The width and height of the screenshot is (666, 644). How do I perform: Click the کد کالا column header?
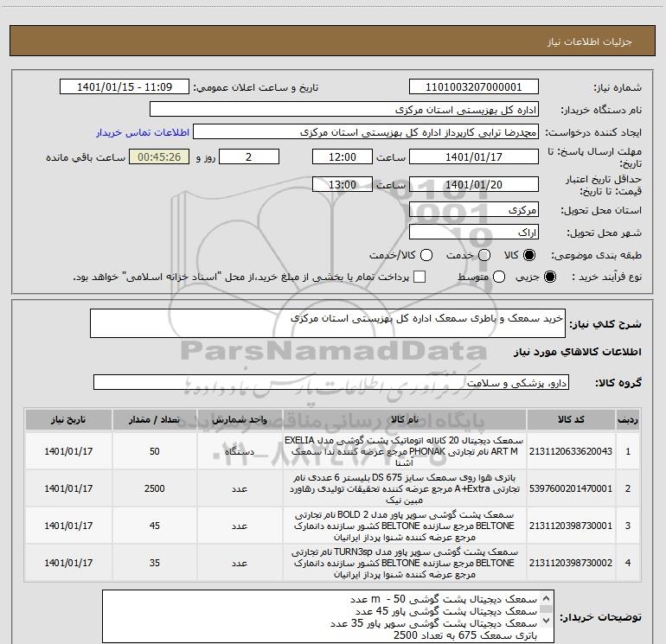tap(571, 420)
